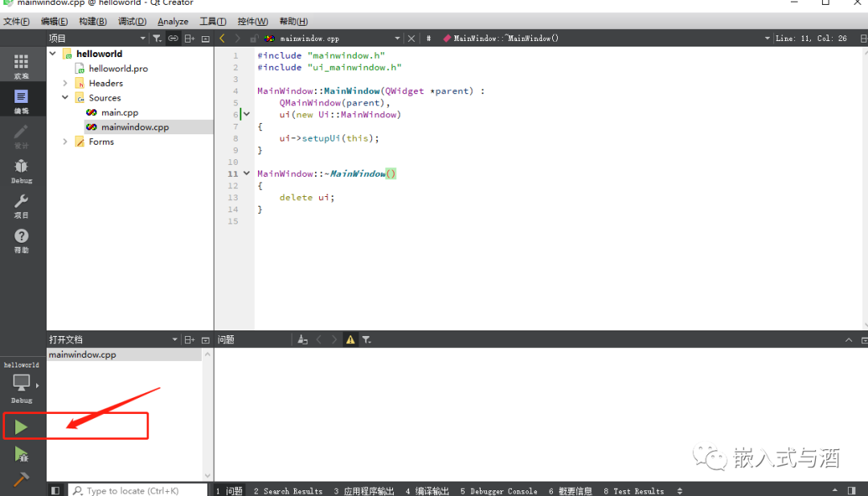Click the Type to locate search field
This screenshot has width=868, height=496.
click(x=133, y=490)
